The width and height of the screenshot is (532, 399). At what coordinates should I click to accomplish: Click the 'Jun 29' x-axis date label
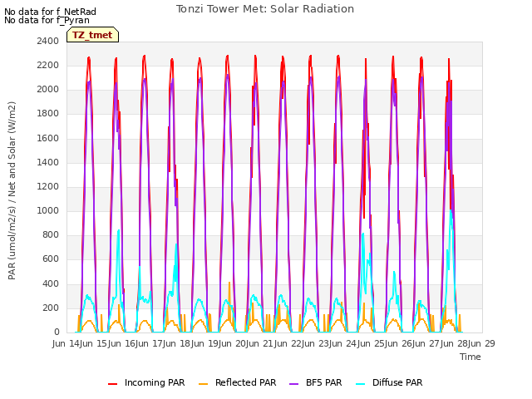[x=480, y=343]
